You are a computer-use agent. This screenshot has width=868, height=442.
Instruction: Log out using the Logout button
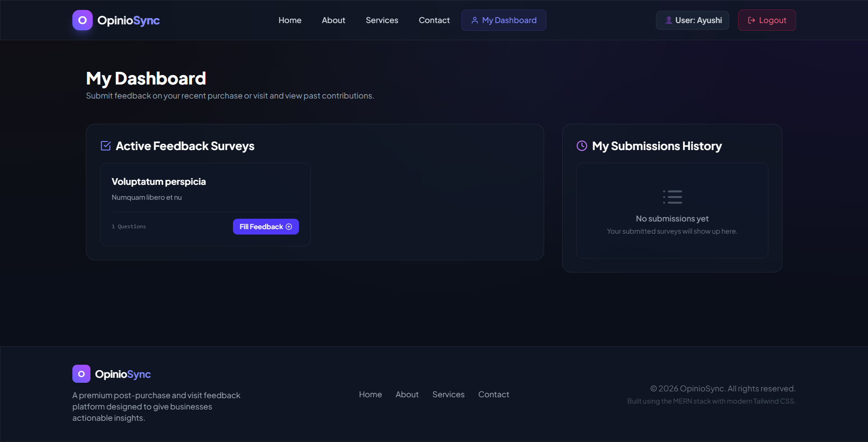click(767, 20)
